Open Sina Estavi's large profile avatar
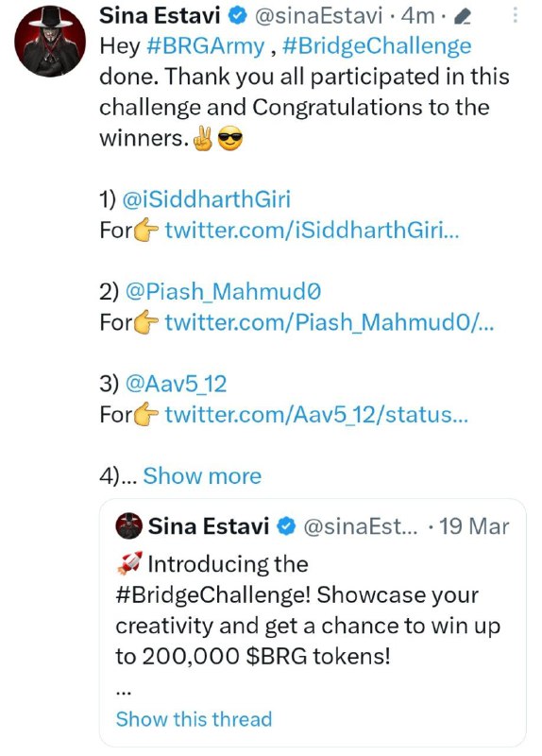This screenshot has height=756, width=542. point(50,41)
